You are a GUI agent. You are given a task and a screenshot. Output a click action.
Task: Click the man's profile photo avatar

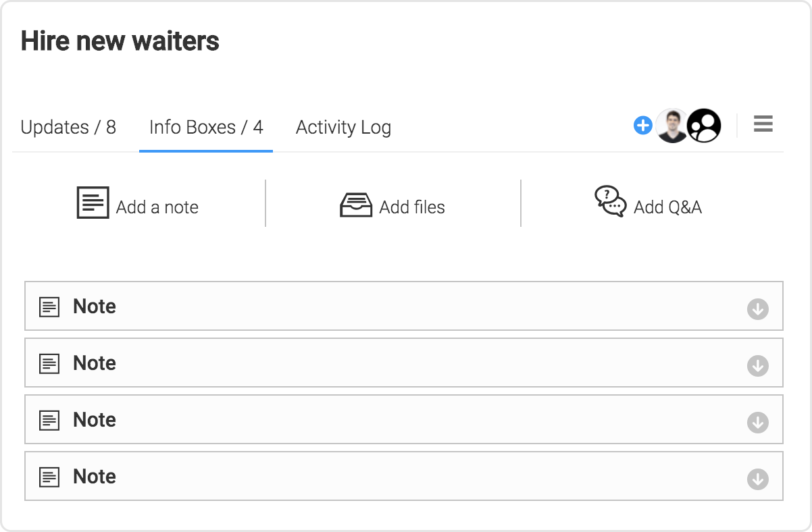[x=672, y=126]
